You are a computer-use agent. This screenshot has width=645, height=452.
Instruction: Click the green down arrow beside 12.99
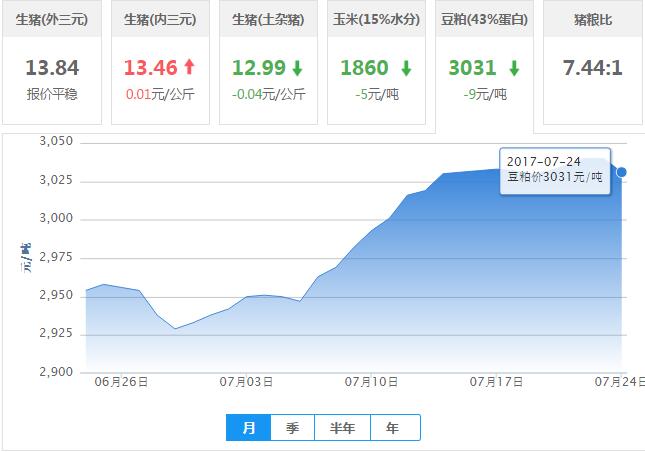pyautogui.click(x=297, y=68)
